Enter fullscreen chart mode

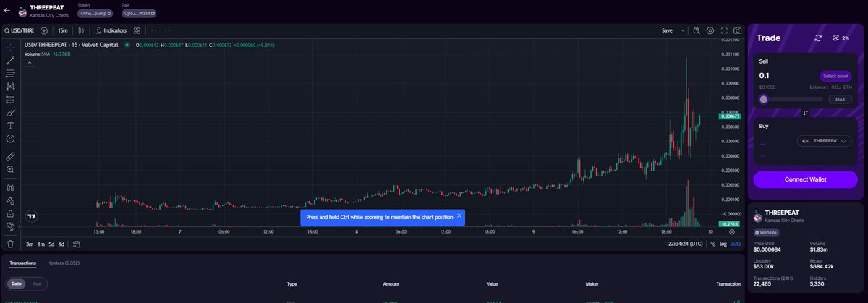click(x=723, y=30)
